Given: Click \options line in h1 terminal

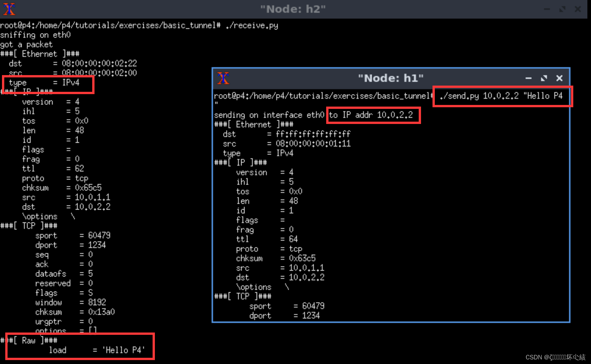Looking at the screenshot, I should pos(263,287).
